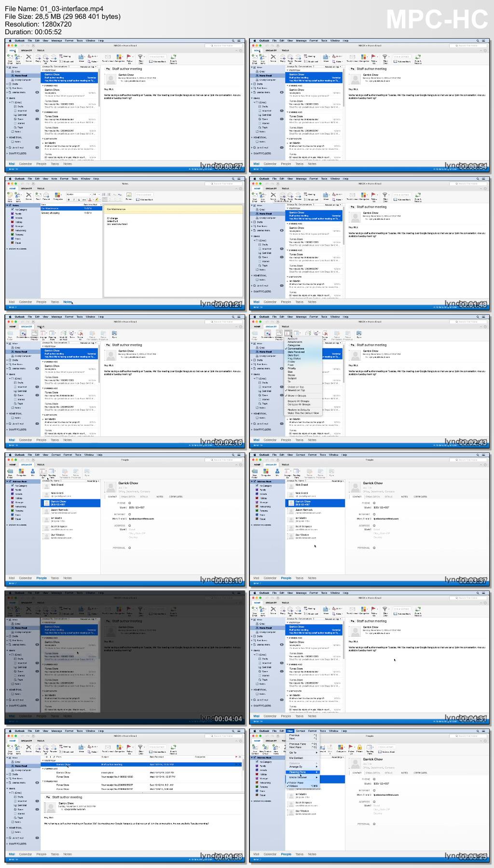The width and height of the screenshot is (494, 868).
Task: Click Send & Receive icon in 00:00:27 frame
Action: [173, 57]
